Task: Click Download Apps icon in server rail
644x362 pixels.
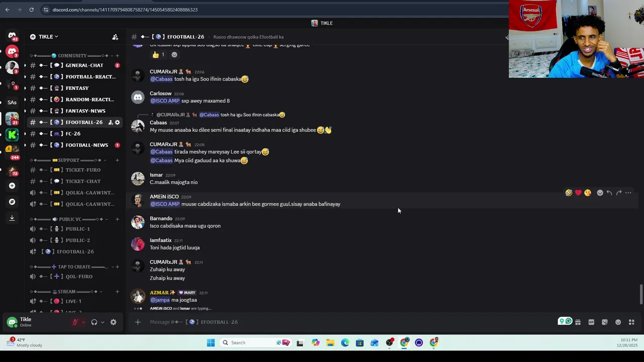Action: point(12,218)
